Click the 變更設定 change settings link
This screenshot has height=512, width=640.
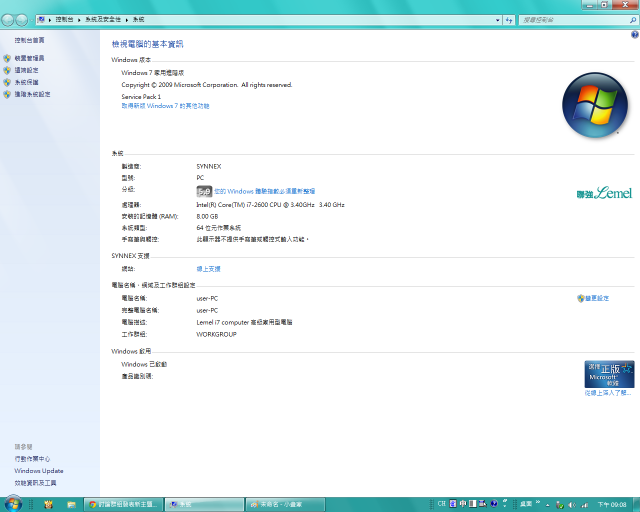coord(597,298)
